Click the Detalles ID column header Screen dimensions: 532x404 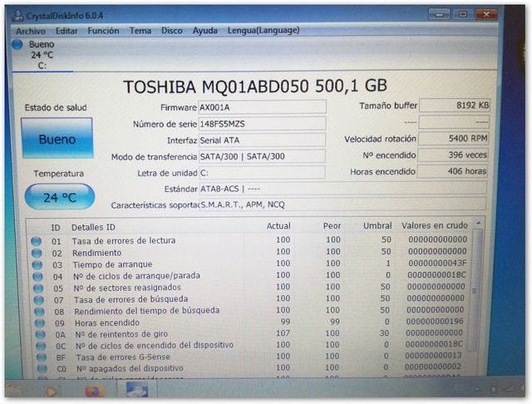pyautogui.click(x=93, y=227)
